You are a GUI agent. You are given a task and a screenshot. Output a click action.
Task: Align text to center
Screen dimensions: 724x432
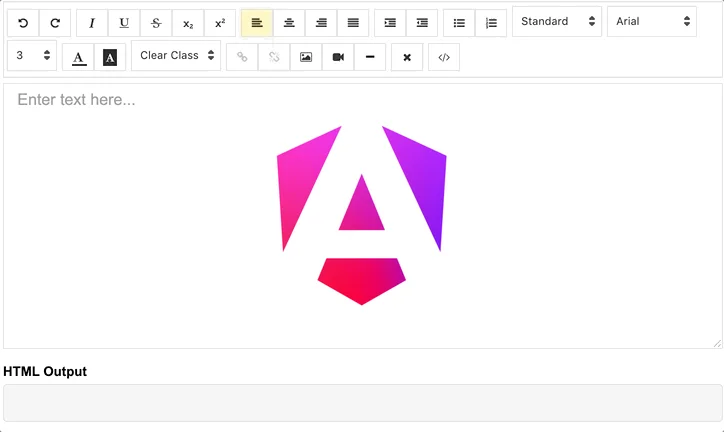(289, 23)
